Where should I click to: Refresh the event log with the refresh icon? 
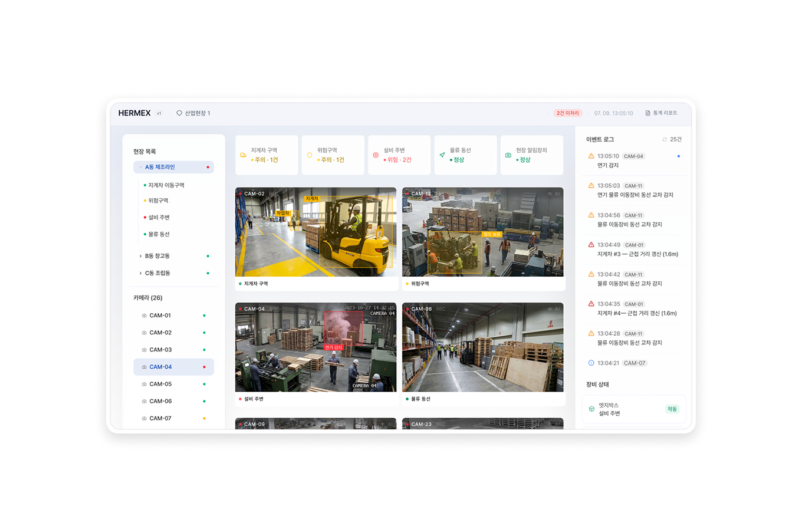[x=665, y=140]
